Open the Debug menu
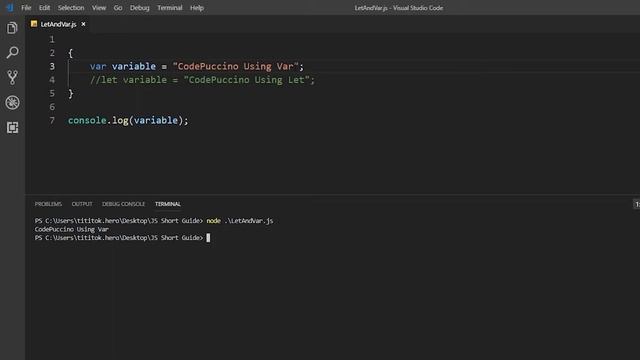 click(x=140, y=8)
